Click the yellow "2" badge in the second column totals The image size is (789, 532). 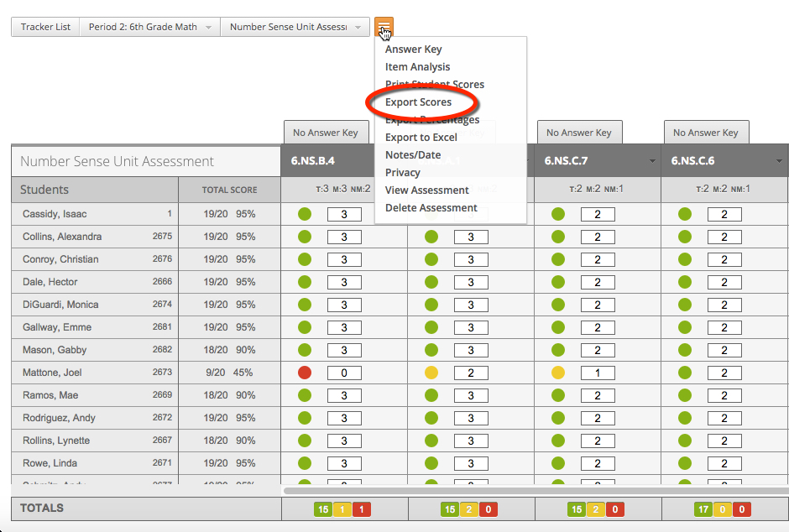468,509
